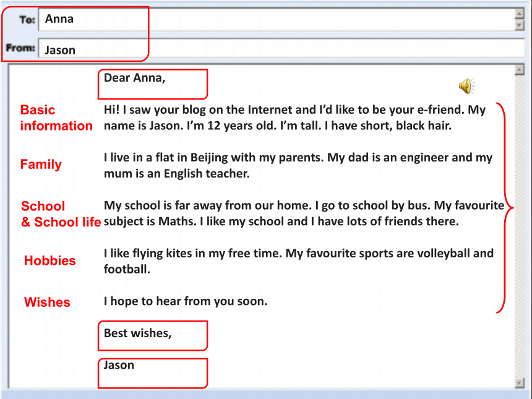This screenshot has height=399, width=532.
Task: Click the signature 'Jason' below Best wishes
Action: [119, 365]
